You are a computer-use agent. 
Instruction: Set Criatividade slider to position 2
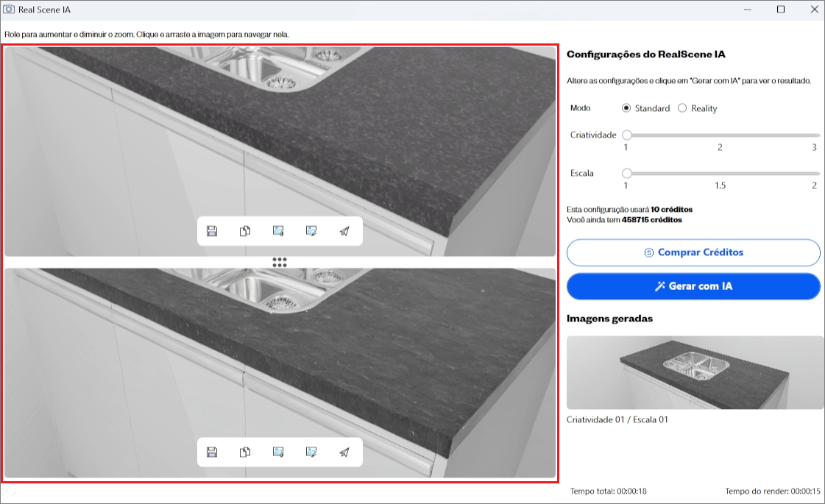pyautogui.click(x=720, y=135)
